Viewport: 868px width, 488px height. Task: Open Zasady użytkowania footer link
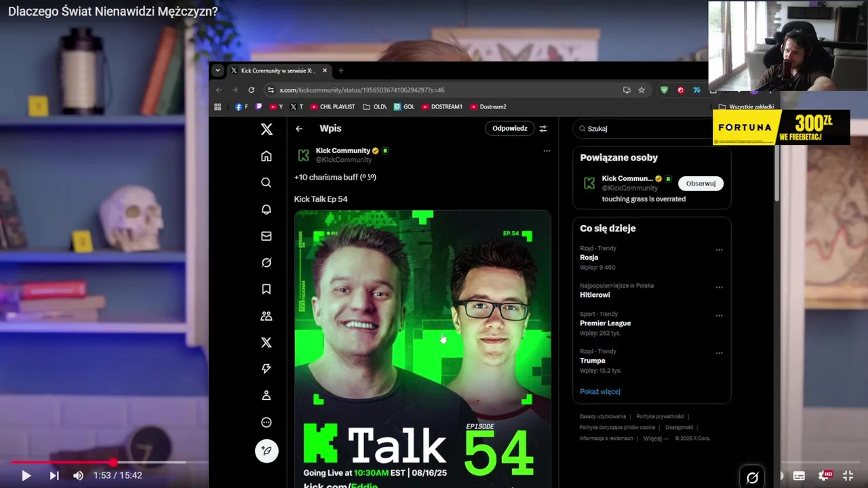click(602, 416)
